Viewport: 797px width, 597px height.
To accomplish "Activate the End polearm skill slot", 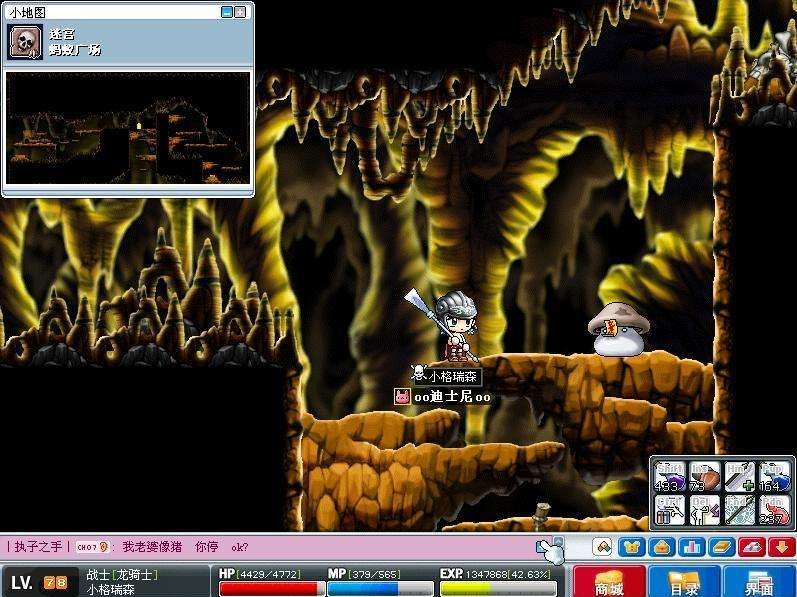I will (740, 510).
